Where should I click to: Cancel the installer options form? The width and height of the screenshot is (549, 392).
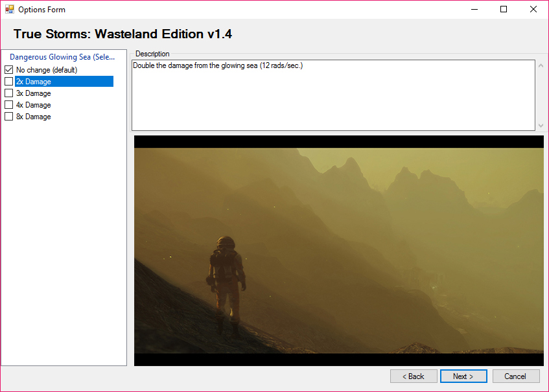point(516,376)
